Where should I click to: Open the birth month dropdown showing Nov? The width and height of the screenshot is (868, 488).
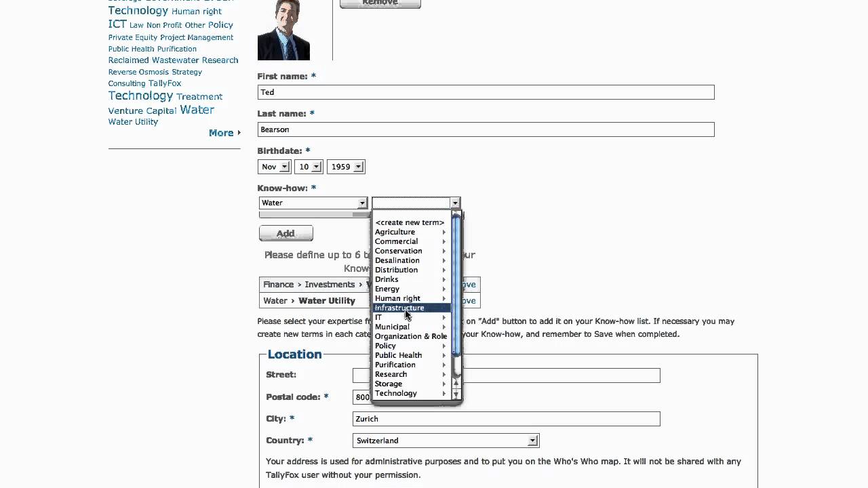pos(275,167)
